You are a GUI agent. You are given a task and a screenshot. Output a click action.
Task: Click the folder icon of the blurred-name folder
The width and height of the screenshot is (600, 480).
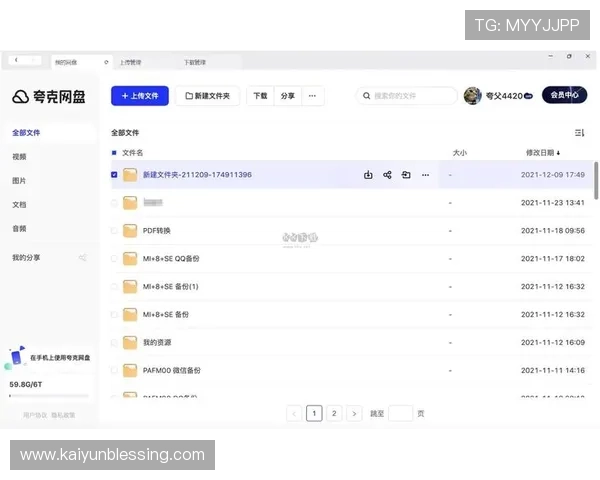point(130,202)
